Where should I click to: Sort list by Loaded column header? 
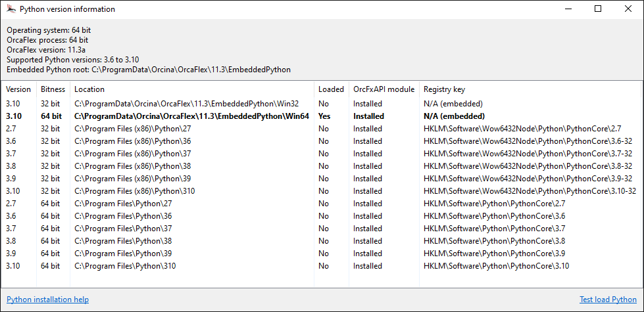[x=331, y=89]
